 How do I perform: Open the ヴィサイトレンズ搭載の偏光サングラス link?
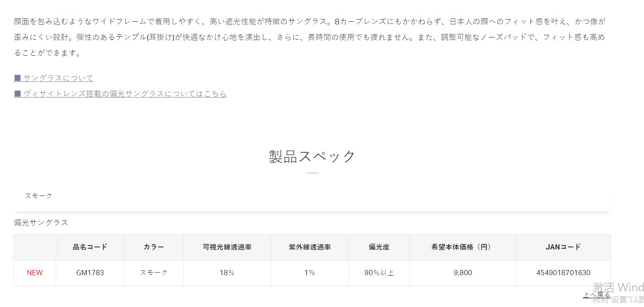click(x=125, y=94)
